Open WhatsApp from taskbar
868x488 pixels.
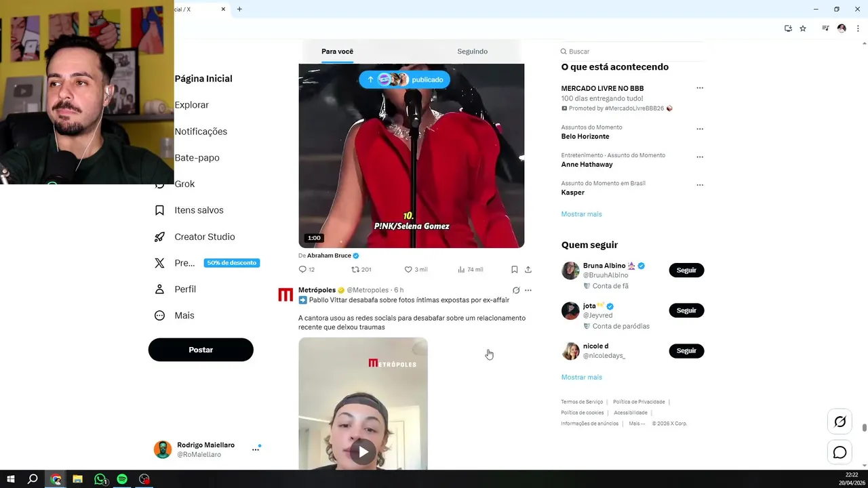[100, 479]
